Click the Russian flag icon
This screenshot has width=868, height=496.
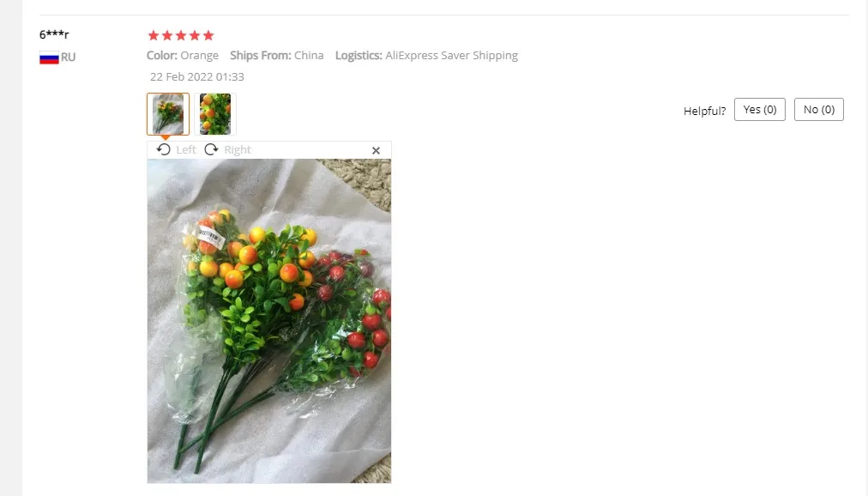[x=49, y=57]
